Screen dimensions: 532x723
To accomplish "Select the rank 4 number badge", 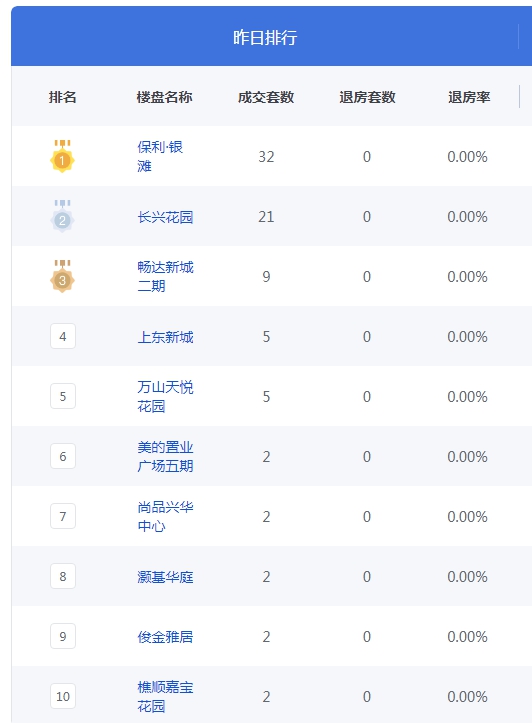I will point(63,336).
